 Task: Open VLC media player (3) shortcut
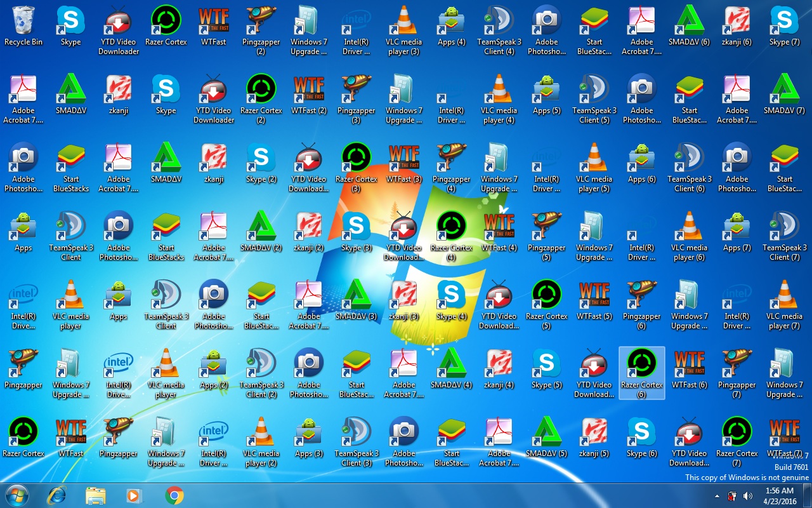coord(404,30)
